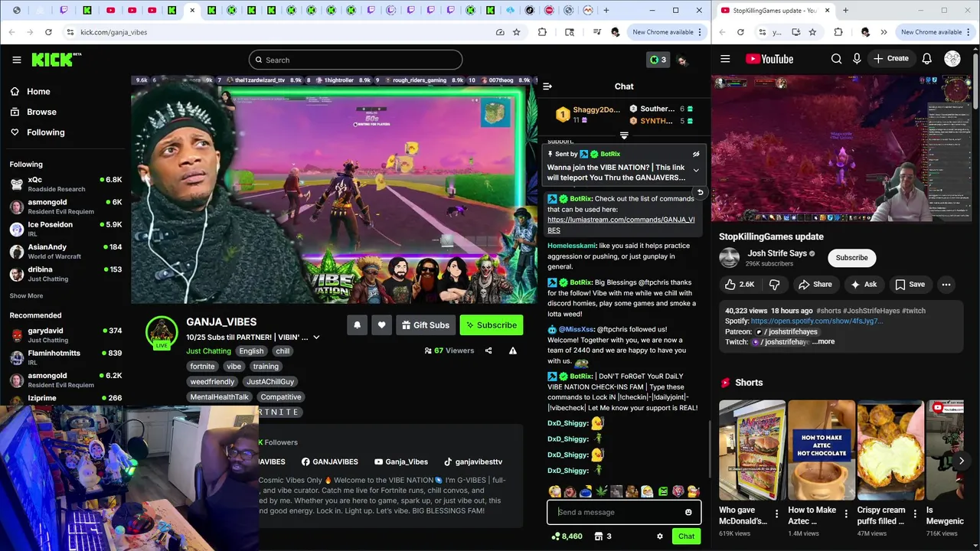This screenshot has height=551, width=980.
Task: Share the YouTube video
Action: coord(815,285)
